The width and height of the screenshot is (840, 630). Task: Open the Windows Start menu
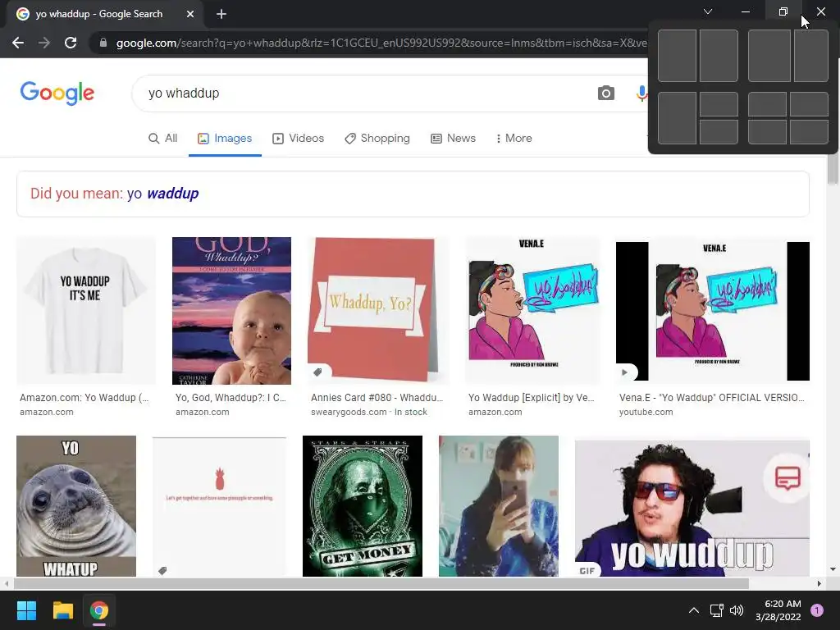[x=26, y=610]
